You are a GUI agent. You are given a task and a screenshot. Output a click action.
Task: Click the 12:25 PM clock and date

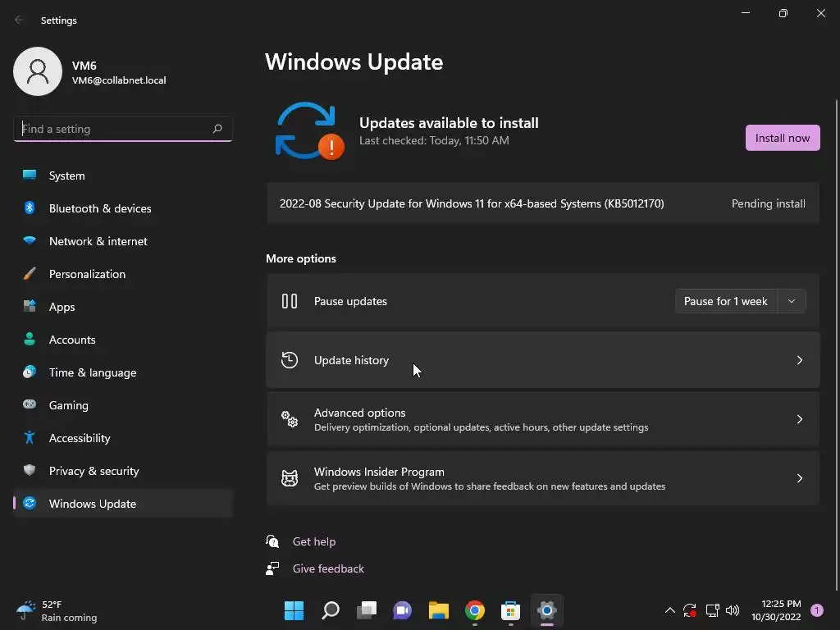tap(776, 610)
